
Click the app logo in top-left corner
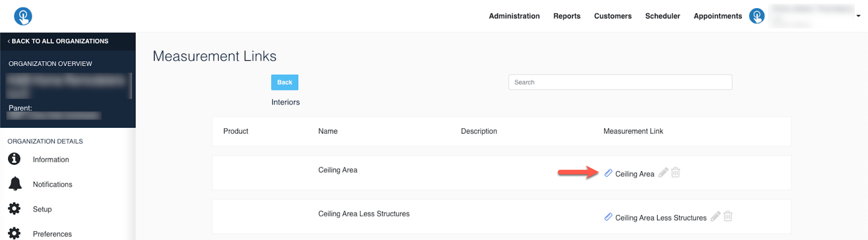click(23, 16)
